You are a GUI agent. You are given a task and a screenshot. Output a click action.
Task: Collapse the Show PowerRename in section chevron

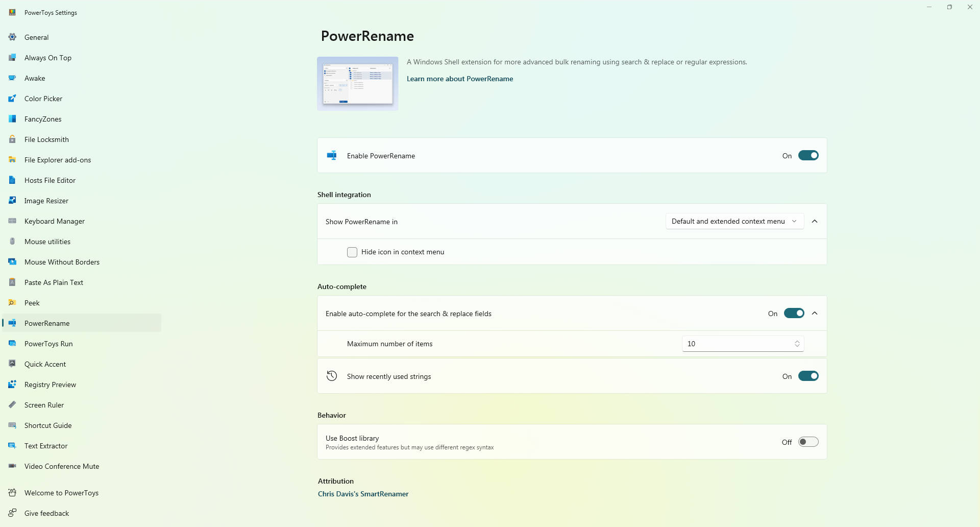tap(815, 222)
